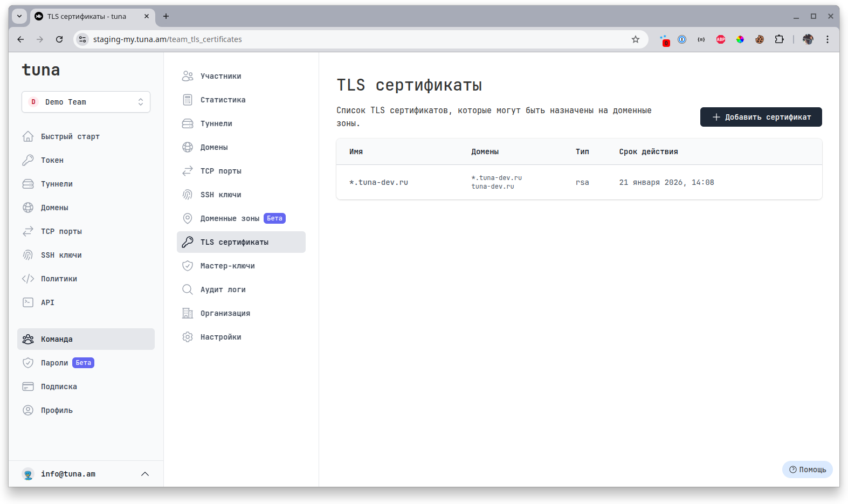Bookmark this page with the star
Screen dimensions: 848x504
pyautogui.click(x=636, y=39)
